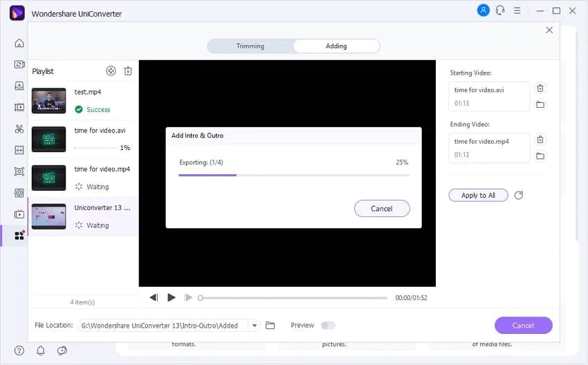Select the Uniconverter 13 thumbnail

48,216
